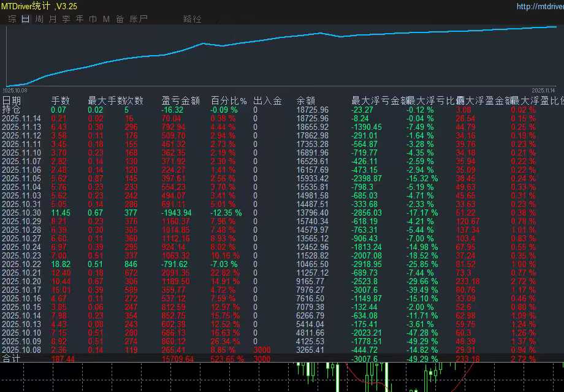
Task: Open the 账户 account view icon
Action: tap(135, 19)
